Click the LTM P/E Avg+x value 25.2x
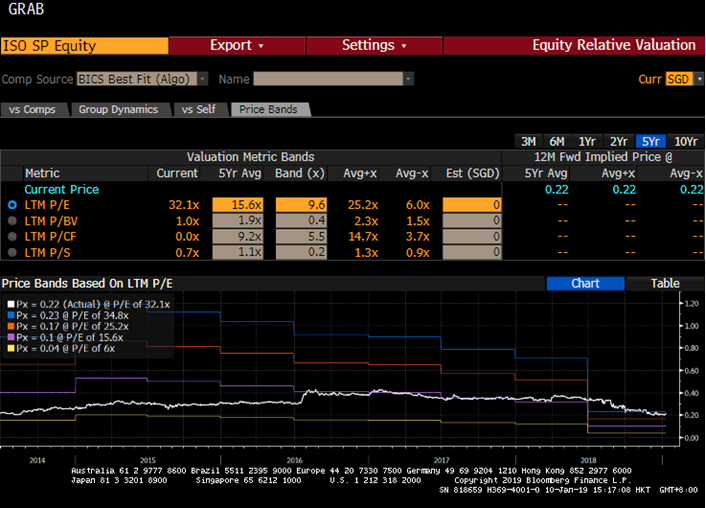The width and height of the screenshot is (706, 508). coord(363,205)
